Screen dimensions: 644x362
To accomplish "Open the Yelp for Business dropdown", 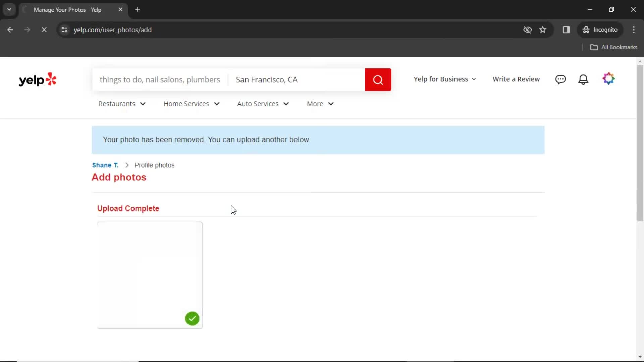I will (x=444, y=79).
